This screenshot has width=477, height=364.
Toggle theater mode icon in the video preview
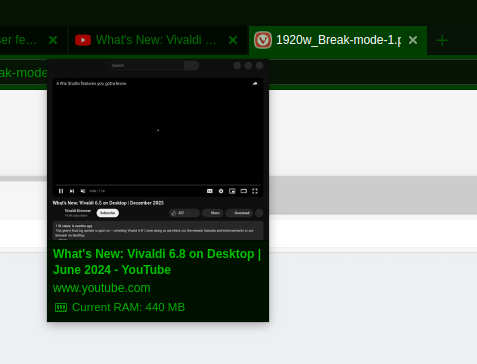[x=244, y=191]
